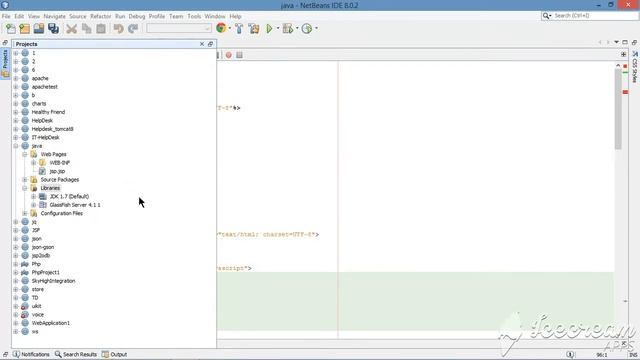This screenshot has width=640, height=360.
Task: Click the JDK 1.7 library icon
Action: pyautogui.click(x=42, y=196)
